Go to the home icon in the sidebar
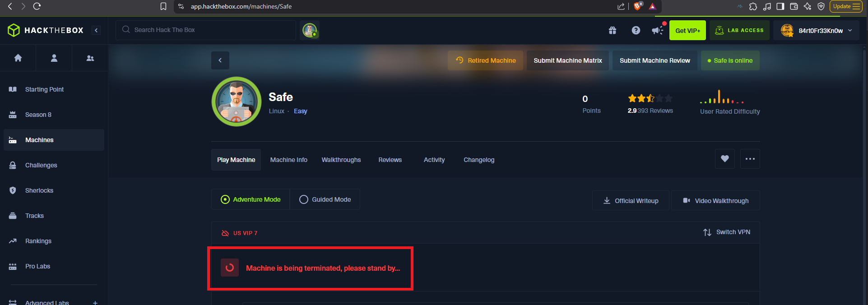868x305 pixels. coord(18,58)
